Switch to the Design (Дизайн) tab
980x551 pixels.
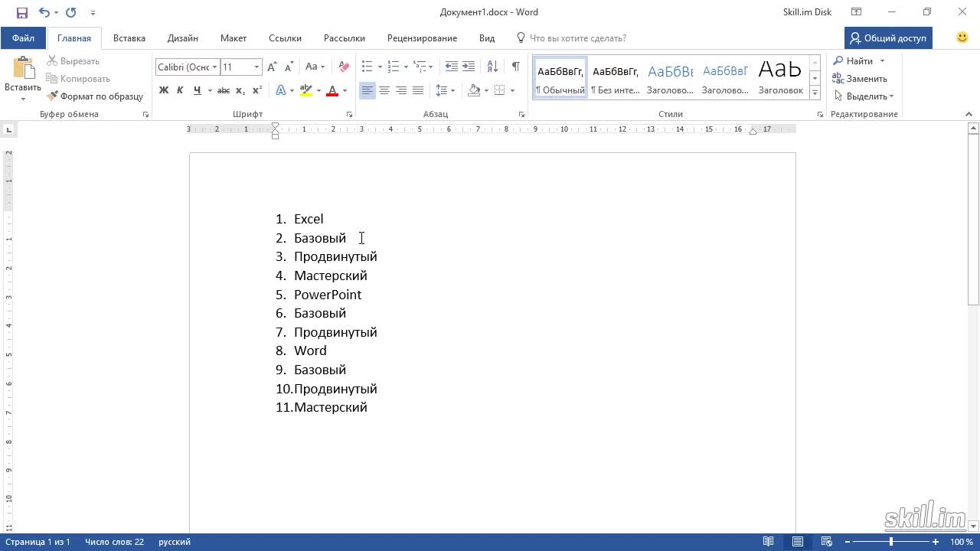183,38
